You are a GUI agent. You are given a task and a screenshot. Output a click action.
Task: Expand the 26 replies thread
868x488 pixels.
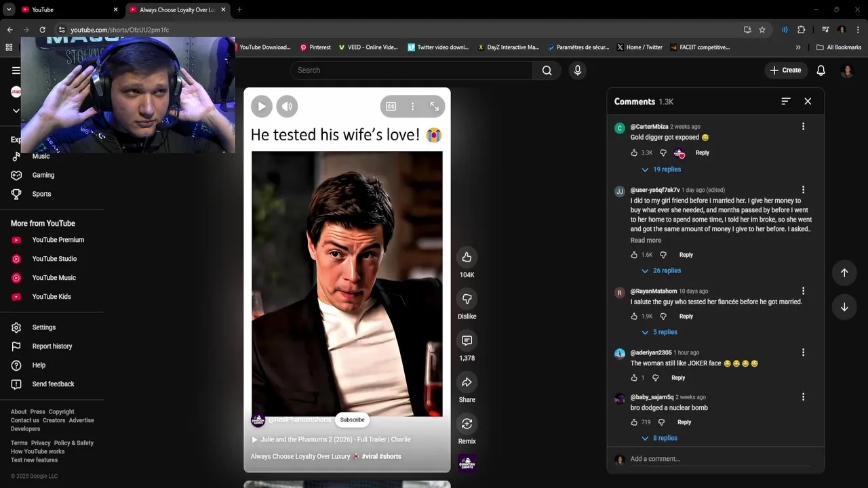[661, 270]
